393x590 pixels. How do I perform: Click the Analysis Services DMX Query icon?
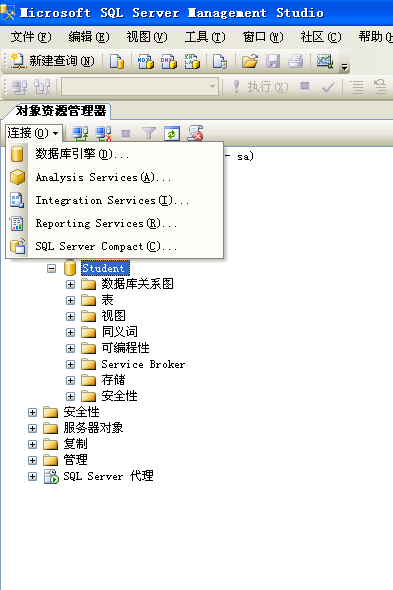(x=169, y=61)
